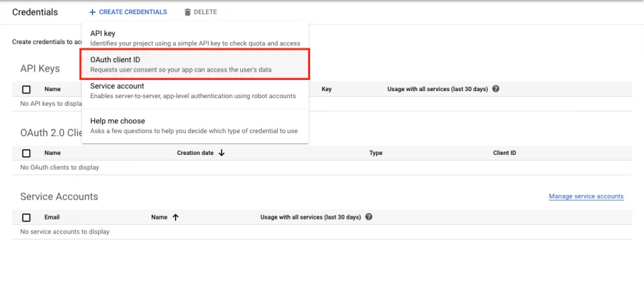644x286 pixels.
Task: Click the Email column header
Action: 52,217
